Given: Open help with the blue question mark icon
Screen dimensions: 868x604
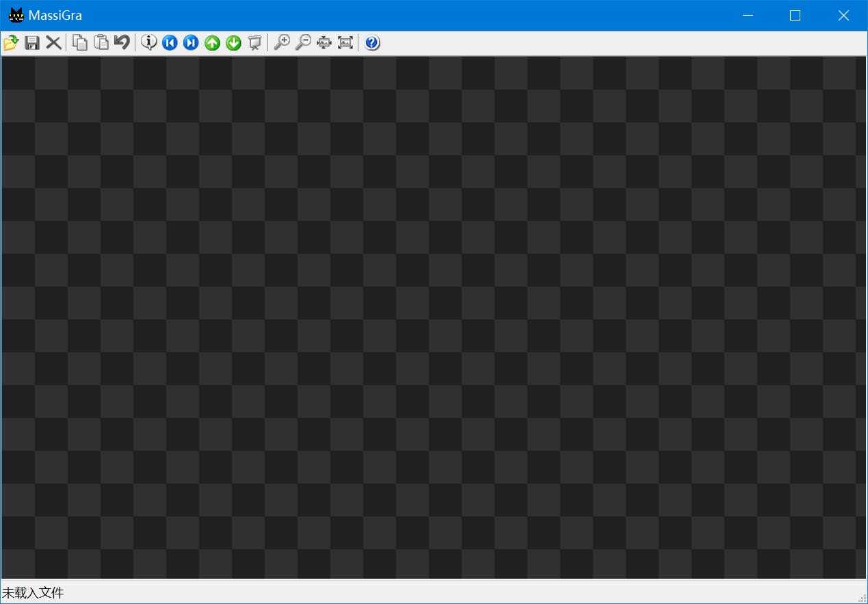Looking at the screenshot, I should 371,43.
